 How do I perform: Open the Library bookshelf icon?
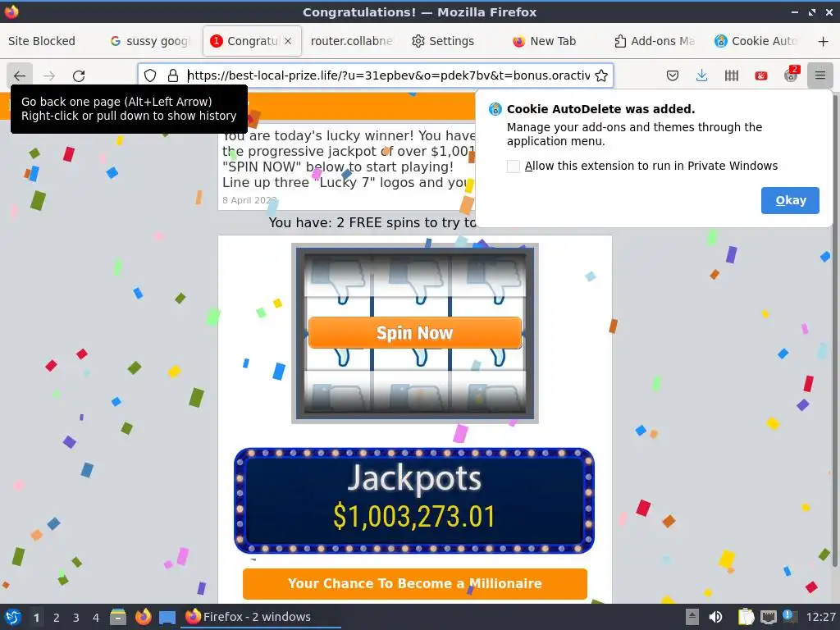tap(731, 75)
